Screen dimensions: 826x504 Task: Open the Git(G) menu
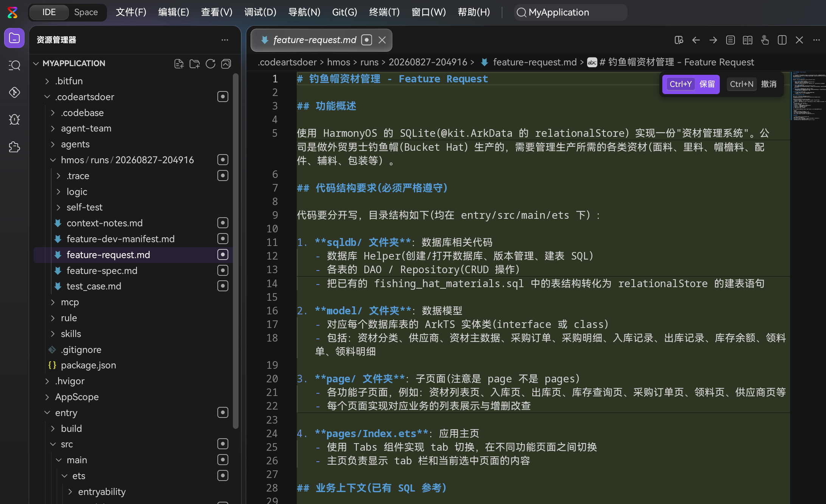344,12
